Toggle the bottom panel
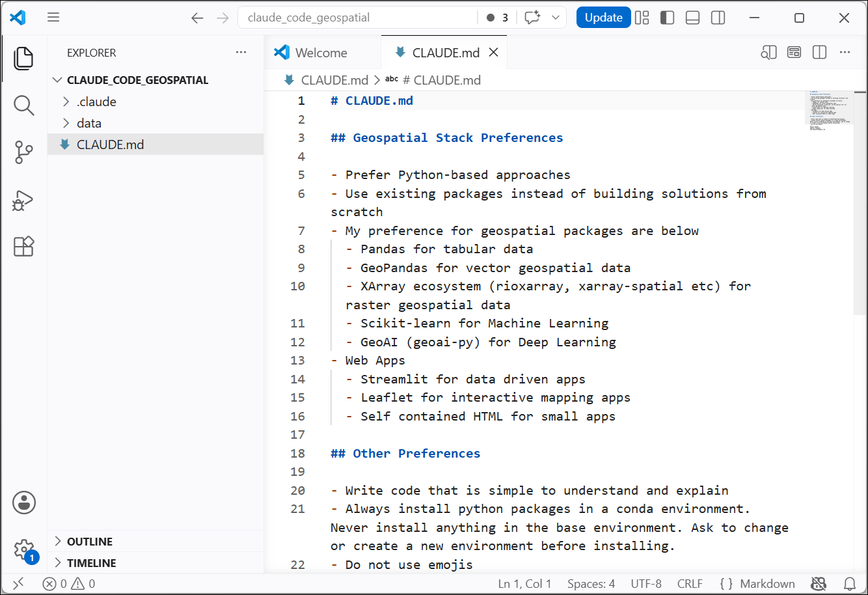The height and width of the screenshot is (595, 868). click(x=692, y=18)
